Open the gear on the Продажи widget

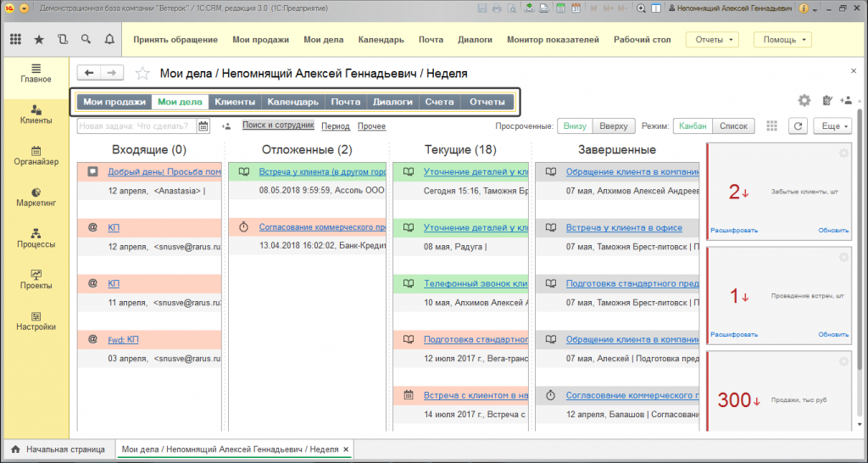843,361
